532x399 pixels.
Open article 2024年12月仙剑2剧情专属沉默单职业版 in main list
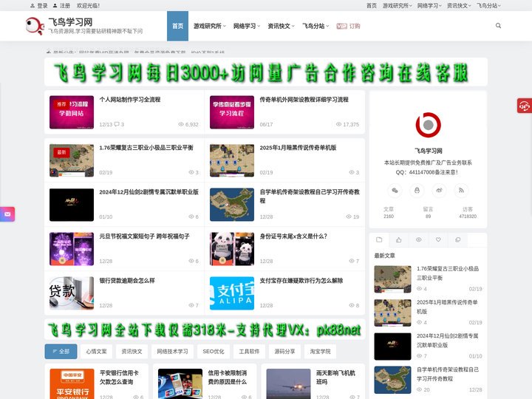pyautogui.click(x=149, y=192)
